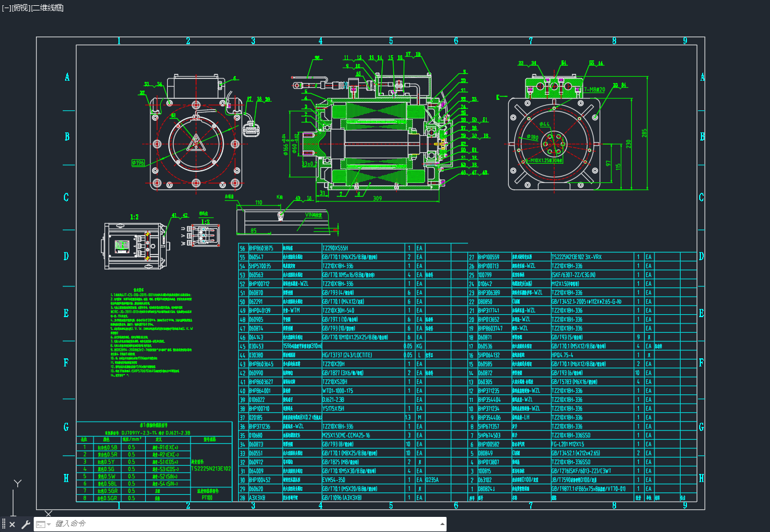
Task: Grab the command line grip handle
Action: click(x=4, y=524)
